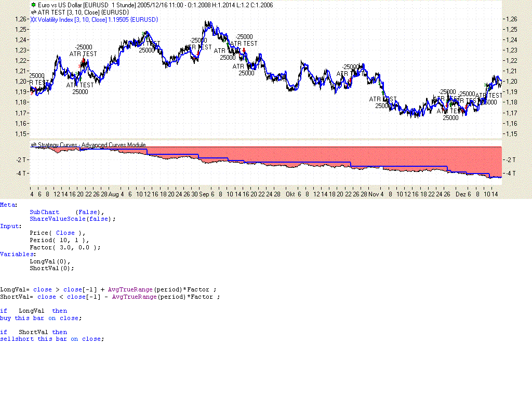Click the Dez label on the date axis
This screenshot has height=399, width=532.
coord(461,194)
